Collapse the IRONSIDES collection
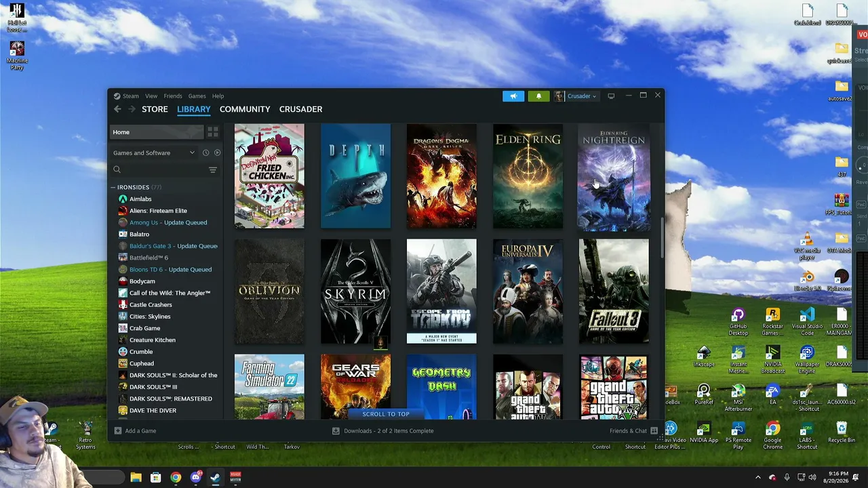Image resolution: width=868 pixels, height=488 pixels. [x=113, y=187]
